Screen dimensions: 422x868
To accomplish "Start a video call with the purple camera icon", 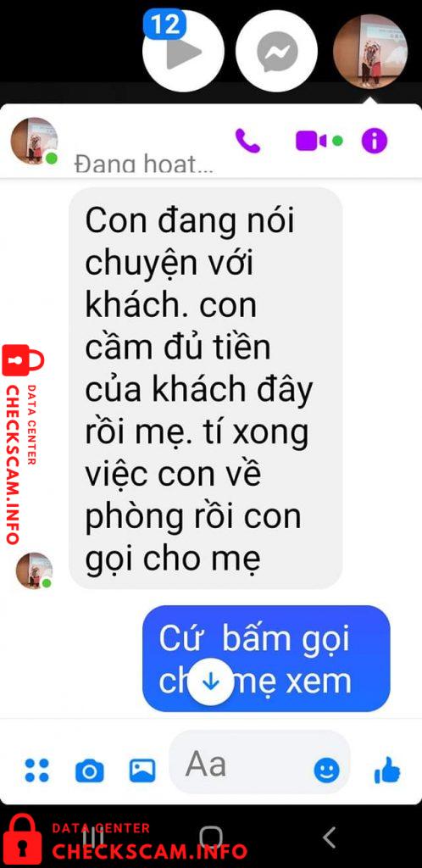I will coord(311,141).
